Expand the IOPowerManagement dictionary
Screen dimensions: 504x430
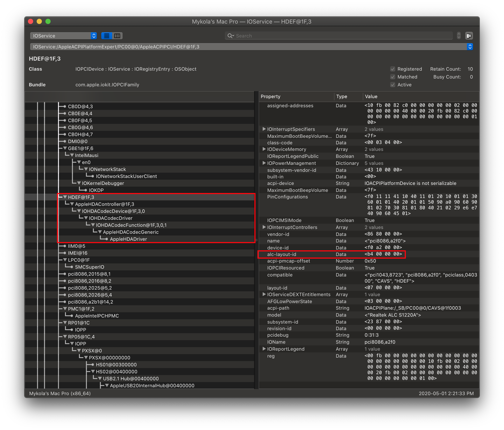coord(264,163)
